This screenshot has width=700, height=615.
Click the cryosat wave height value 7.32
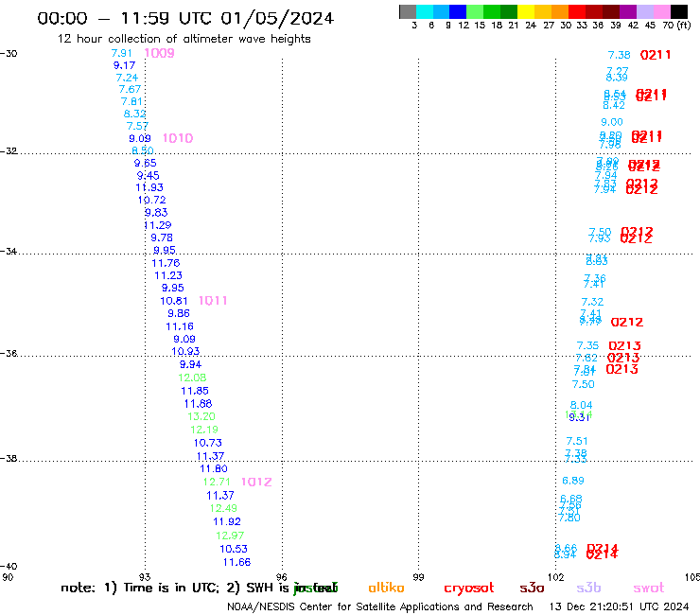click(592, 302)
